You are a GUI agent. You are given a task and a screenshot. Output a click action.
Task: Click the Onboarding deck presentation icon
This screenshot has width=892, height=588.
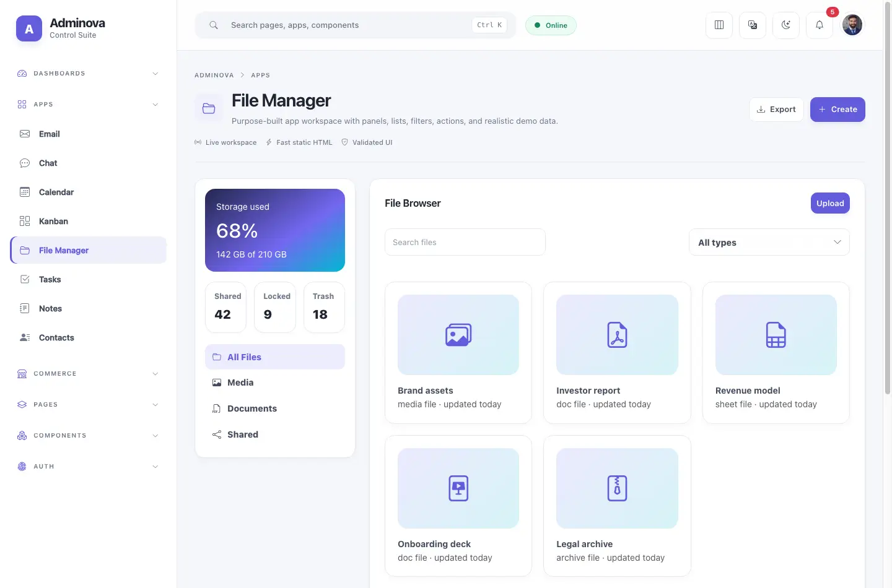458,488
